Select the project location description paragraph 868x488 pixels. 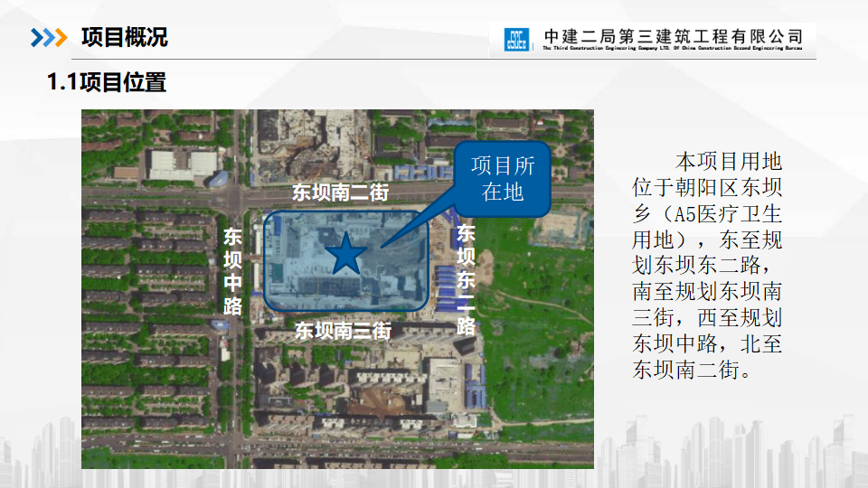707,267
